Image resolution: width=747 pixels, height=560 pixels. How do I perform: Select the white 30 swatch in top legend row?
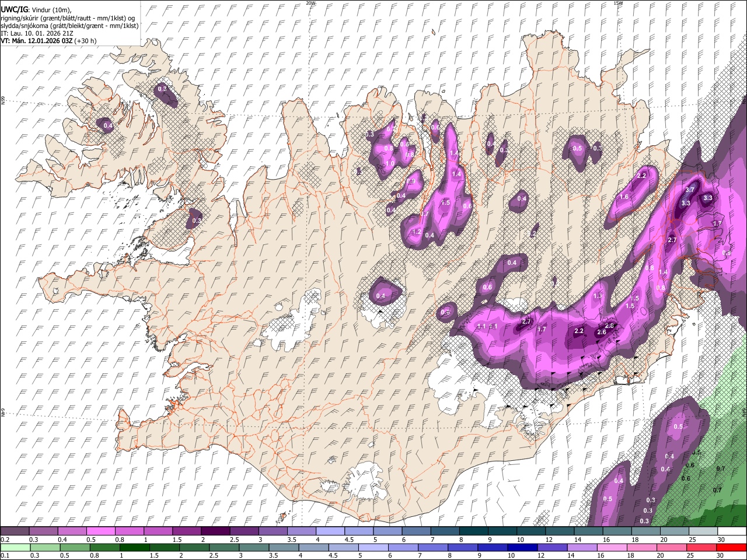point(731,531)
